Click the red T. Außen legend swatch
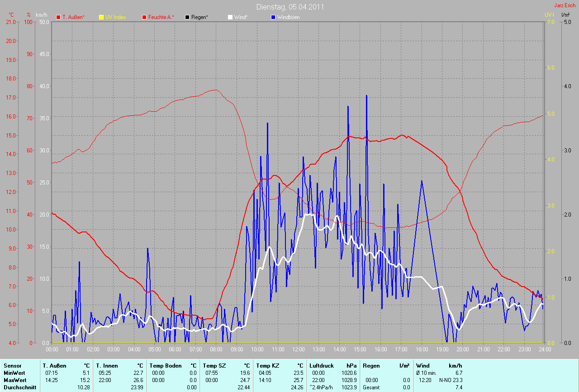This screenshot has height=392, width=579. coord(58,17)
